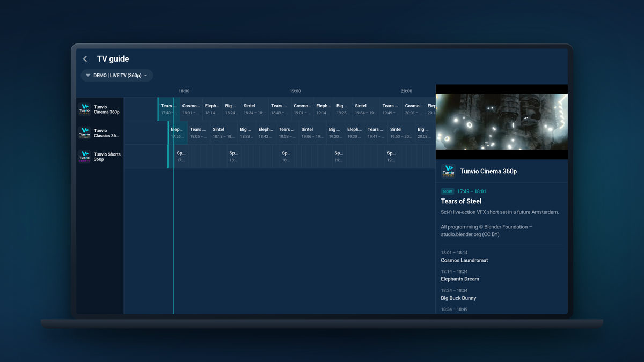Select the Sintel program starting 19:06
This screenshot has width=644, height=362.
pos(312,132)
